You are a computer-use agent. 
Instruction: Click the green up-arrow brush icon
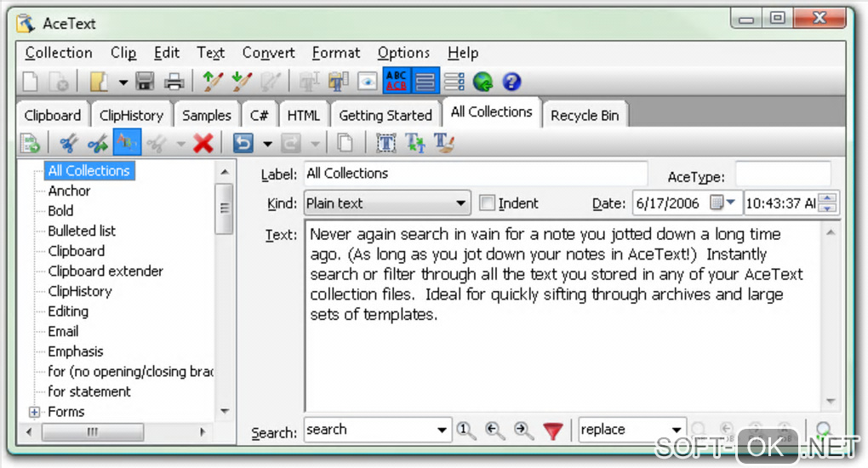(213, 82)
